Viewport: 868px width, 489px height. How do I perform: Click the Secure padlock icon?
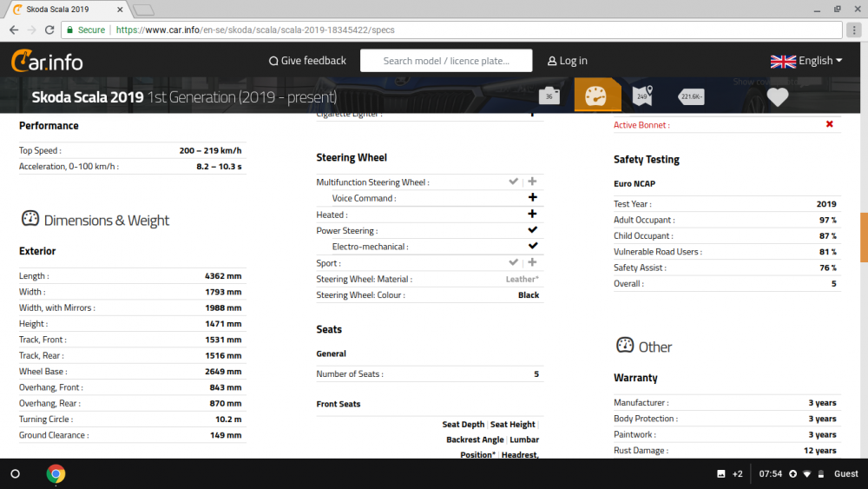coord(69,30)
